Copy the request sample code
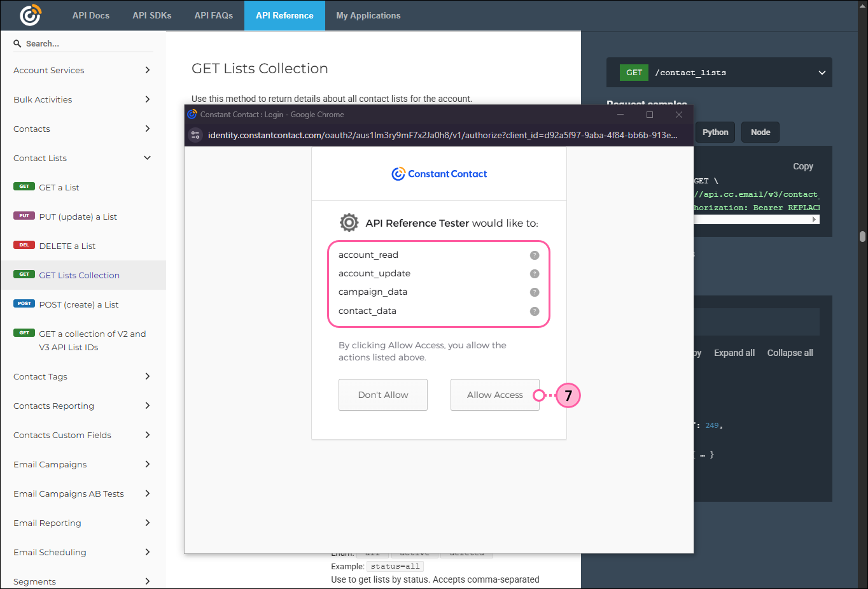This screenshot has height=589, width=868. pos(803,166)
